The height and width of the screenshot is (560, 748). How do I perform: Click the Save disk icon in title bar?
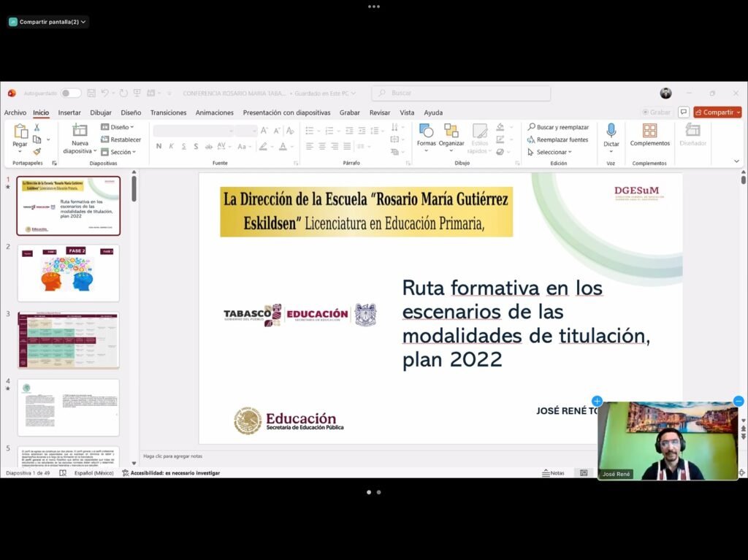91,93
